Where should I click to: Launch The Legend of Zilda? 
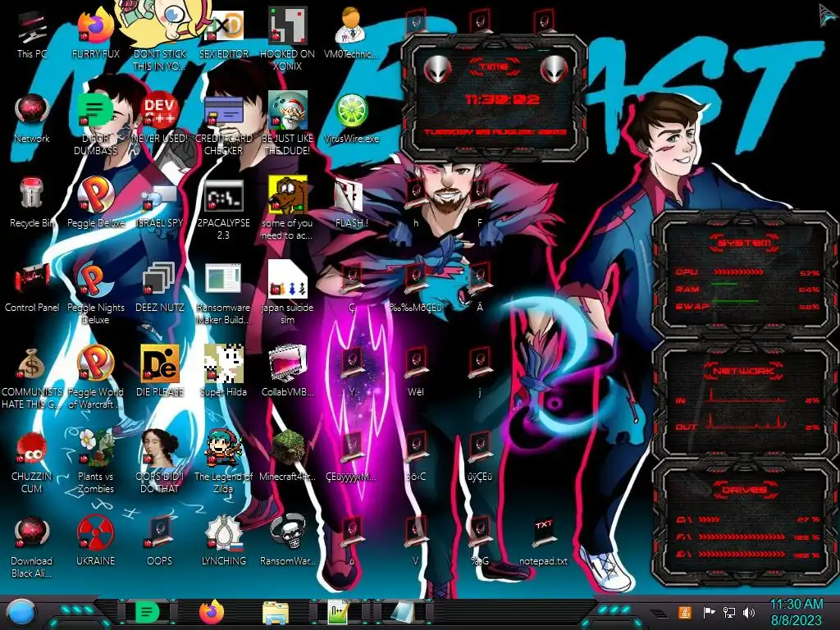[223, 462]
